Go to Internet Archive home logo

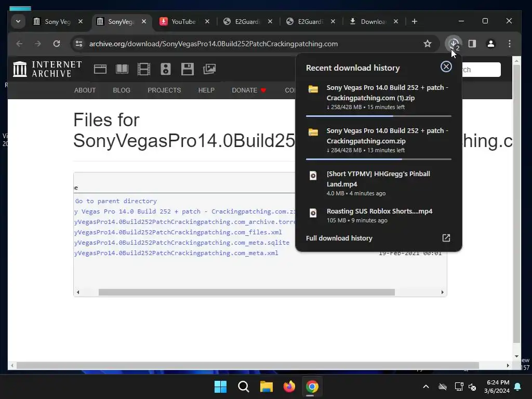point(47,69)
